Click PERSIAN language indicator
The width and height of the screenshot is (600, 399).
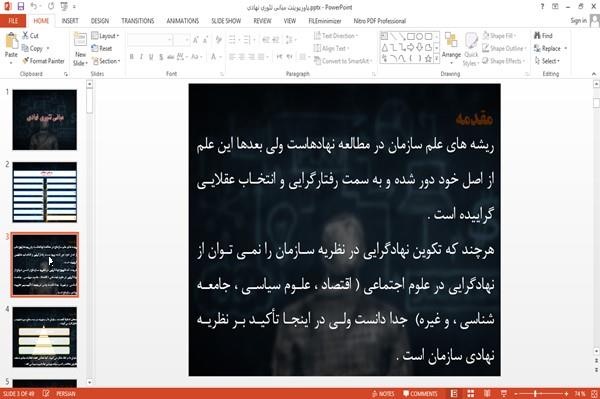(66, 394)
